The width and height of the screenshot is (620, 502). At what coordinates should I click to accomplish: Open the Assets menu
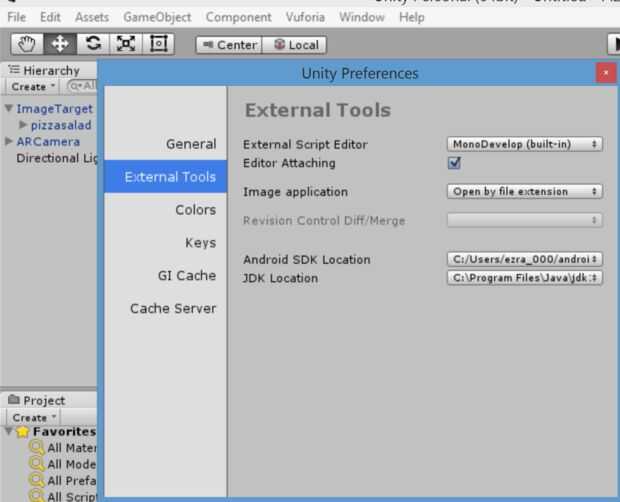pos(92,17)
